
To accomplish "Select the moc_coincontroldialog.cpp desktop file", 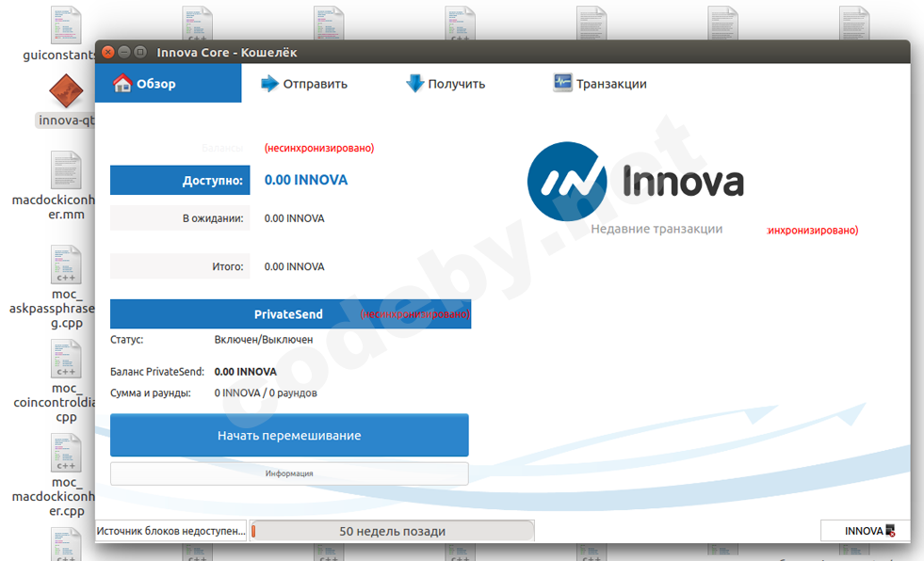I will (65, 359).
